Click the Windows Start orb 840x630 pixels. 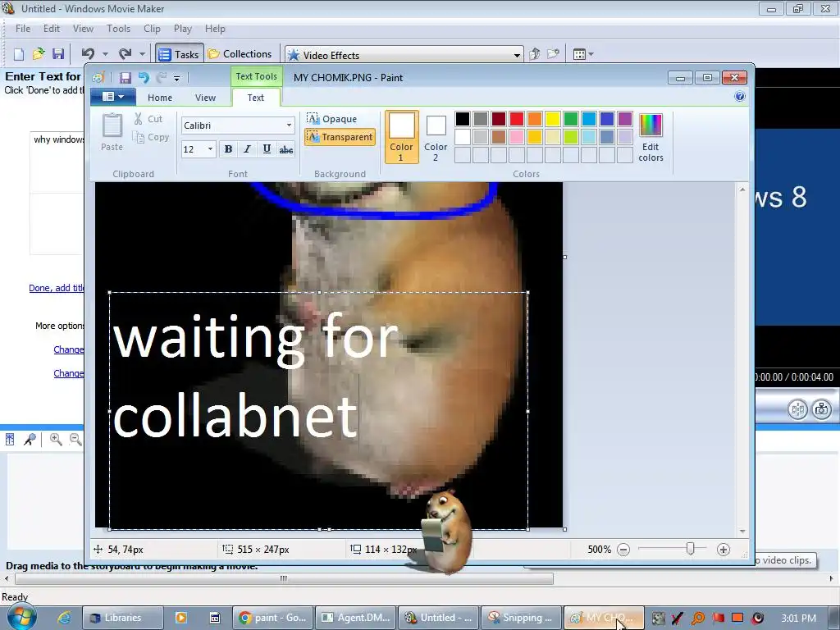click(21, 617)
